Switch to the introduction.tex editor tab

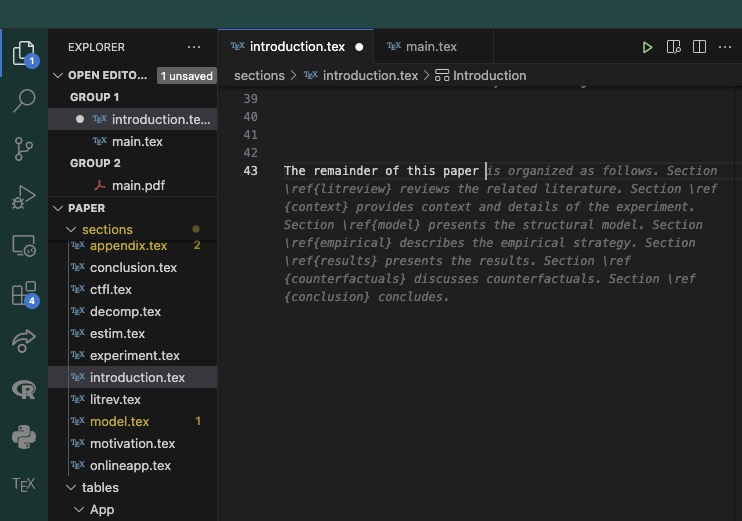click(x=296, y=46)
